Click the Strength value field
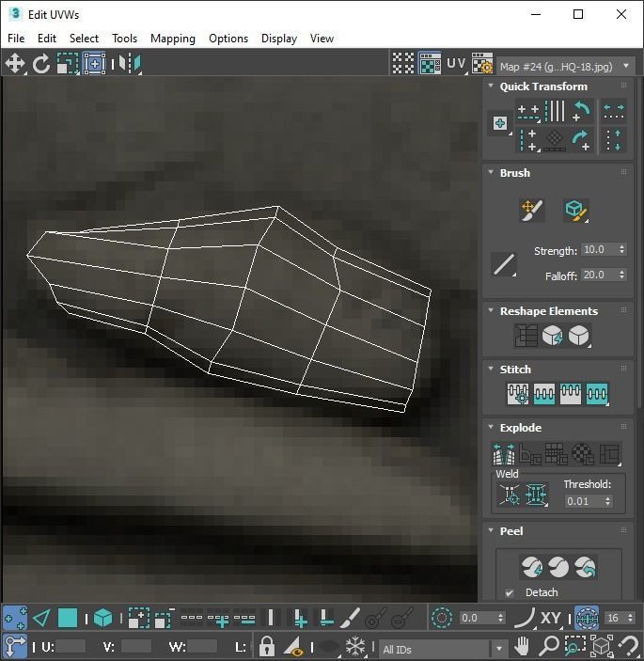This screenshot has width=644, height=661. point(599,249)
